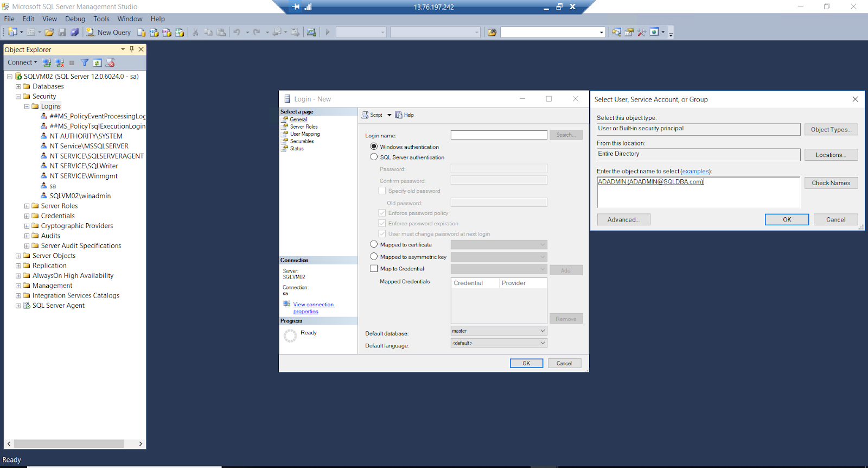The height and width of the screenshot is (468, 868).
Task: Toggle Specify old password checkbox
Action: point(382,191)
